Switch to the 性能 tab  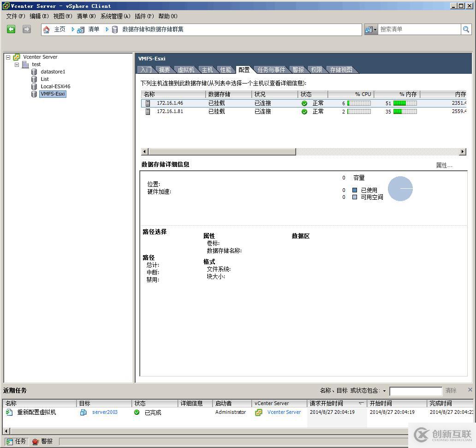click(x=226, y=70)
